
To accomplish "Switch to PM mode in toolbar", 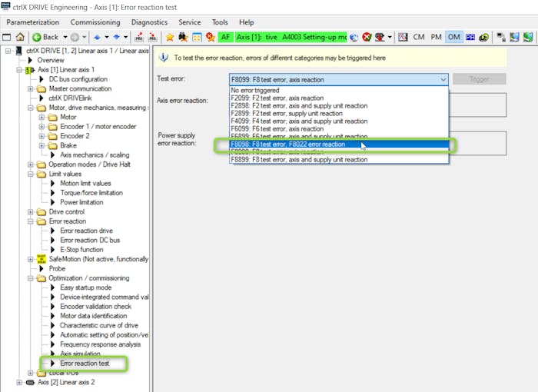I will coord(436,37).
